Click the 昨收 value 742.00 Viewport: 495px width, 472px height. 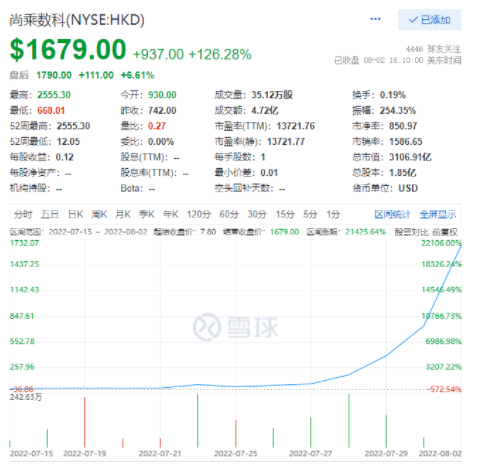[162, 111]
